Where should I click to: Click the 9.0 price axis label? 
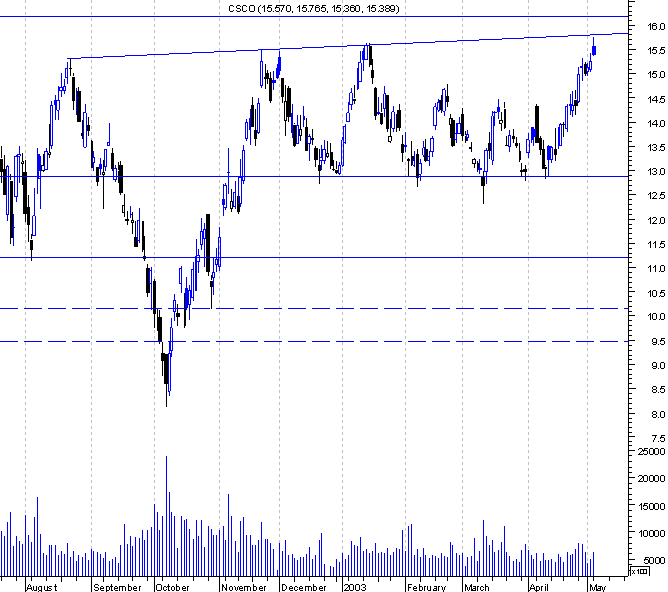click(658, 366)
